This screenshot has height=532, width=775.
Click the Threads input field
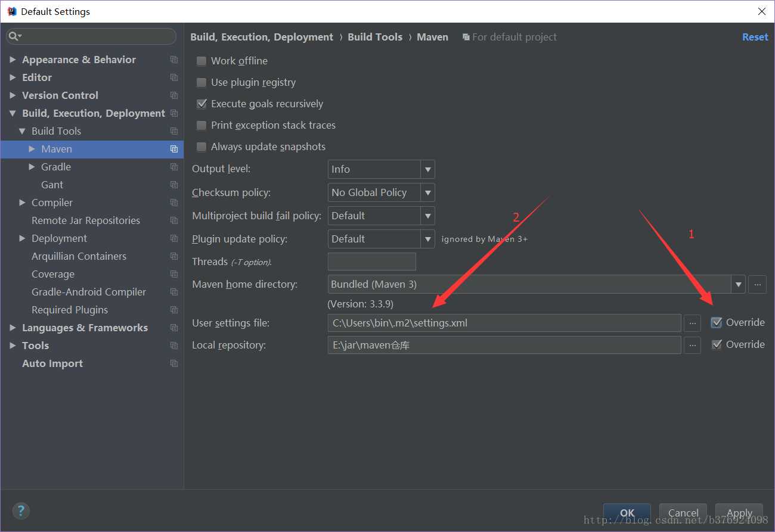tap(372, 262)
